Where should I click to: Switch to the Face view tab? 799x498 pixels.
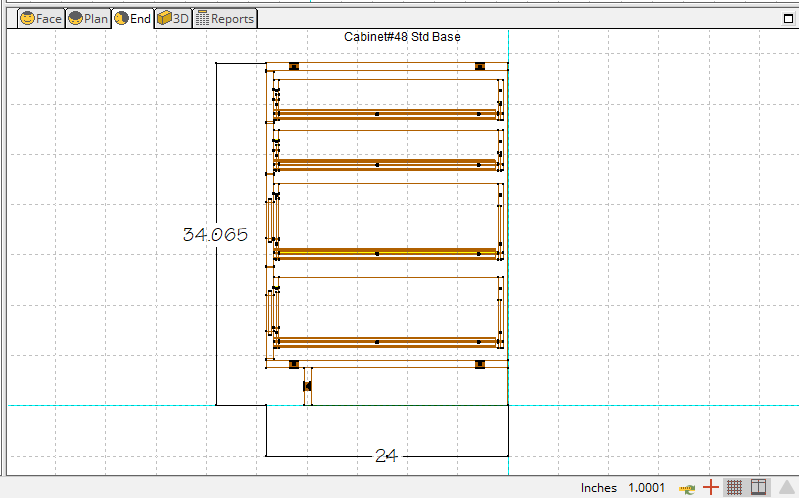tap(41, 19)
